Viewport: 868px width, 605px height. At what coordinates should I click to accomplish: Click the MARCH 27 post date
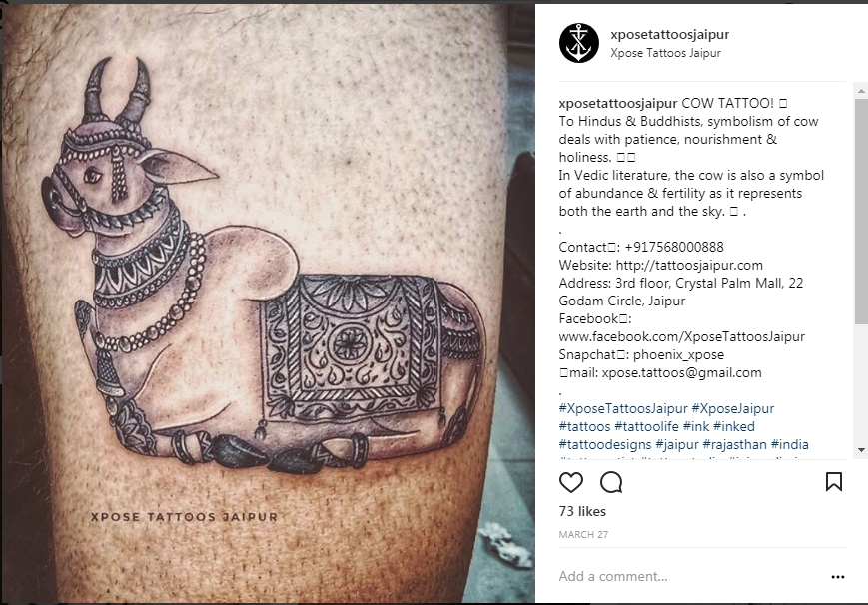click(x=583, y=535)
